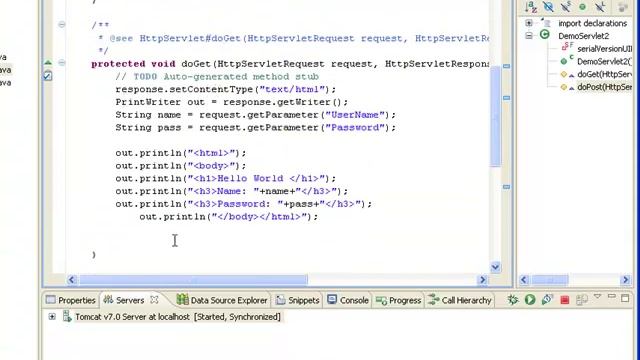Image resolution: width=640 pixels, height=360 pixels.
Task: Expand import declarations node in Outline
Action: (529, 23)
